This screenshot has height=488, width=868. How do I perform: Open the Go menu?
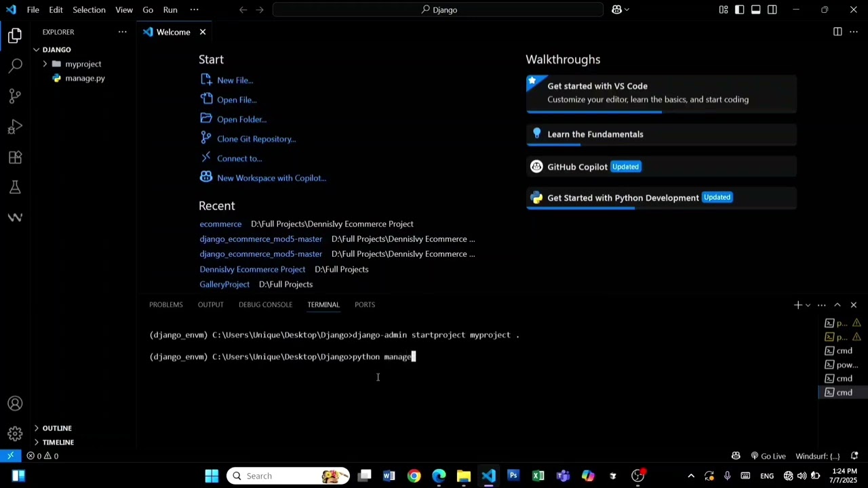click(148, 9)
